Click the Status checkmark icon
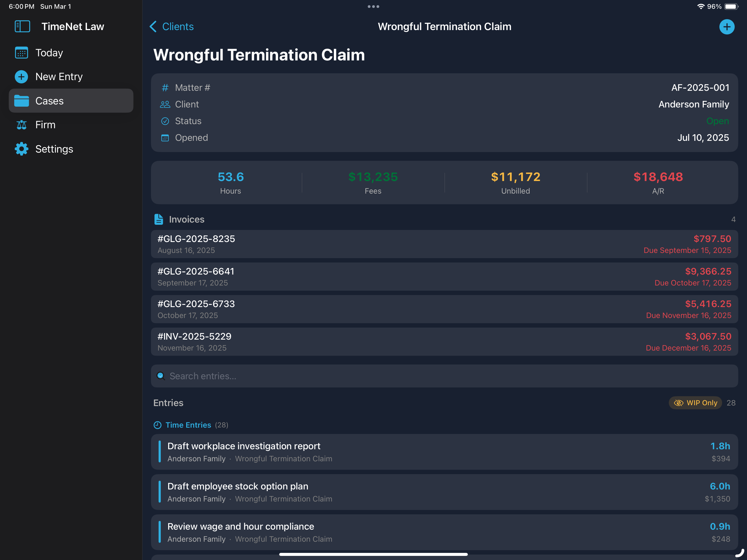The height and width of the screenshot is (560, 747). pos(165,121)
